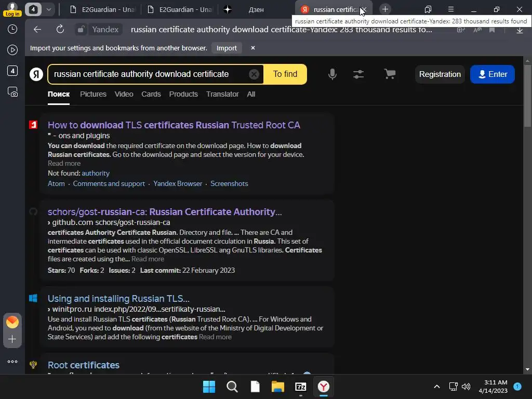Open Using and installing Russian TLS result
The image size is (532, 399).
118,299
